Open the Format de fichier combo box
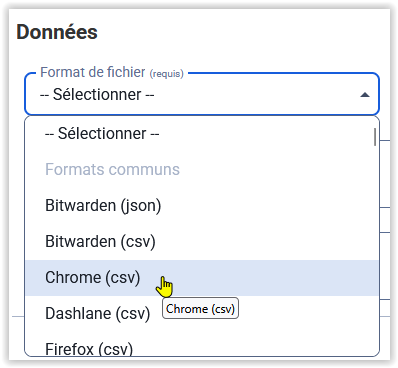Image resolution: width=398 pixels, height=368 pixels. (x=202, y=94)
